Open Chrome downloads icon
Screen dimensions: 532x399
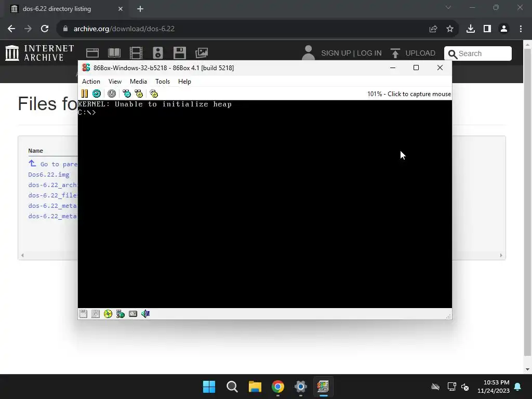pos(471,29)
